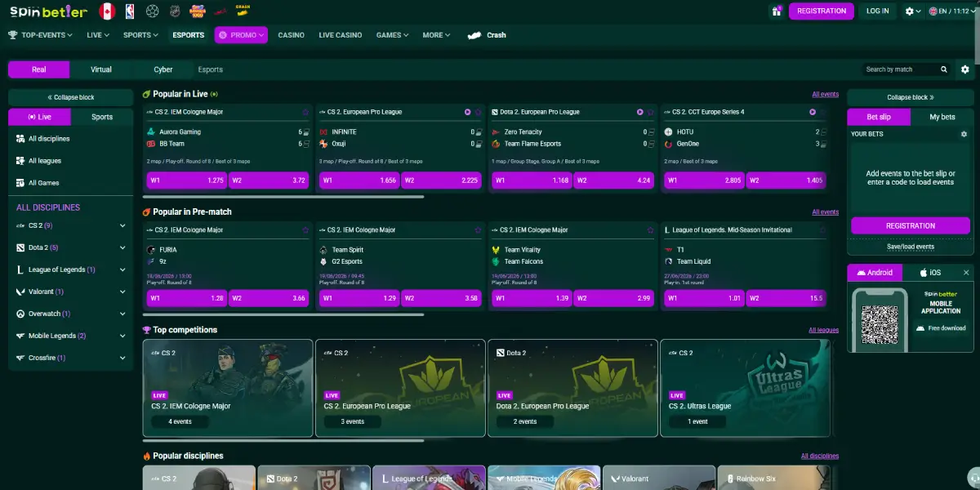Click the Search by match field
The image size is (980, 490).
(x=900, y=69)
